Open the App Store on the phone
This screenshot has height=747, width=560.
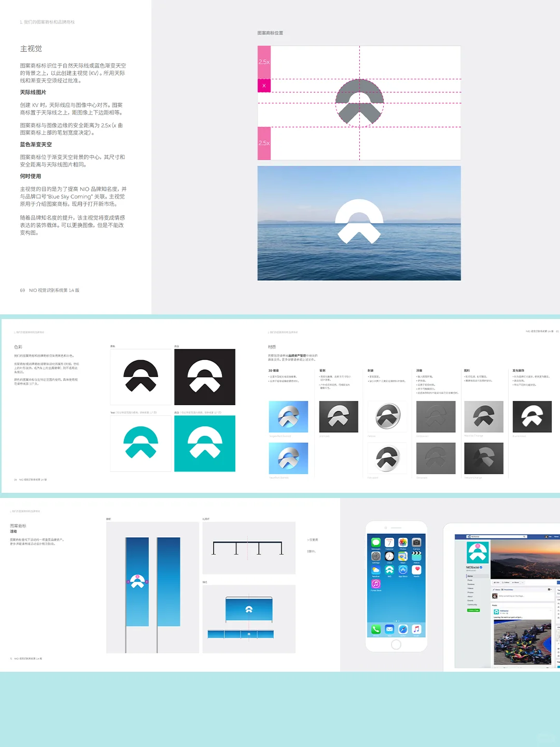coord(403,570)
